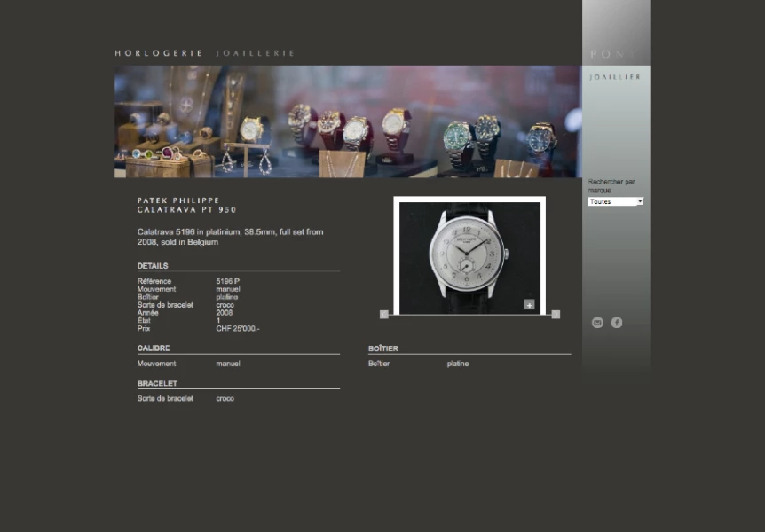Open the Toutes brand search dropdown
The width and height of the screenshot is (765, 532).
[x=616, y=201]
